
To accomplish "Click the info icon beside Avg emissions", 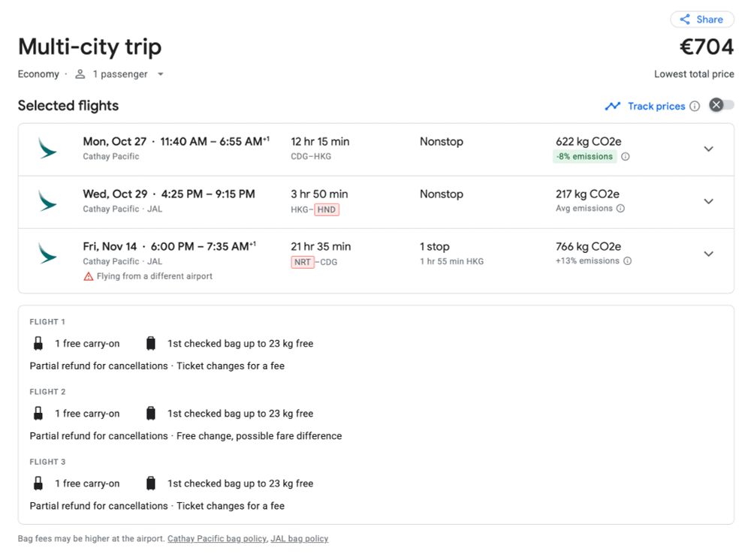I will pos(620,209).
